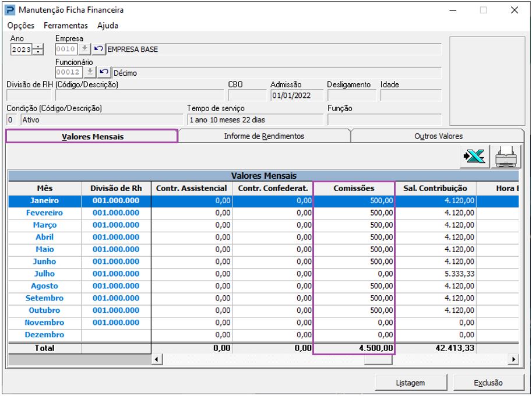Click the undo arrow next to Empresa
The image size is (532, 396).
point(99,49)
